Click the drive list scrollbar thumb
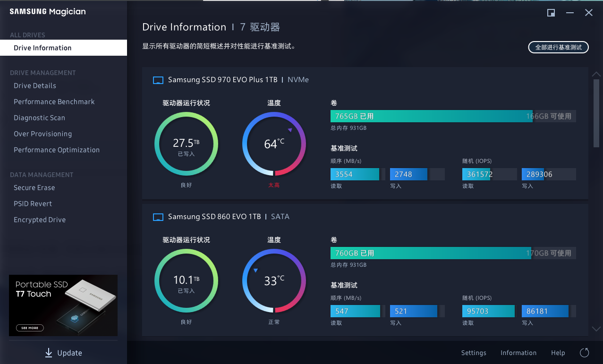The width and height of the screenshot is (603, 364). [x=596, y=113]
